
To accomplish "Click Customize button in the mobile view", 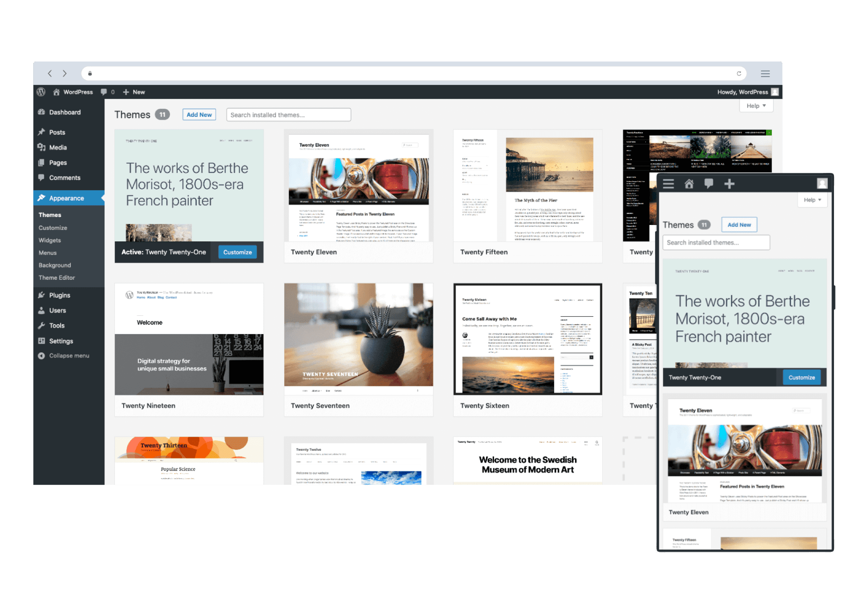I will [802, 378].
